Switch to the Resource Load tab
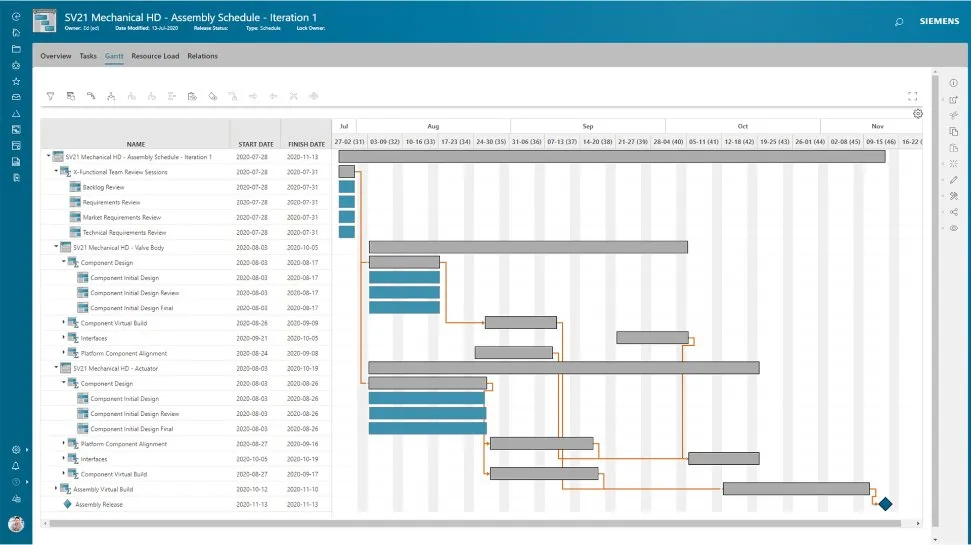Image resolution: width=971 pixels, height=545 pixels. [x=155, y=56]
